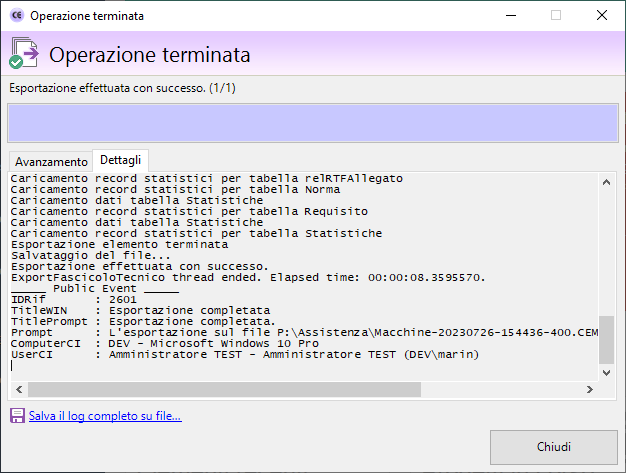Click the log scrollbar down arrow
Viewport: 626px width, 473px height.
tap(606, 372)
